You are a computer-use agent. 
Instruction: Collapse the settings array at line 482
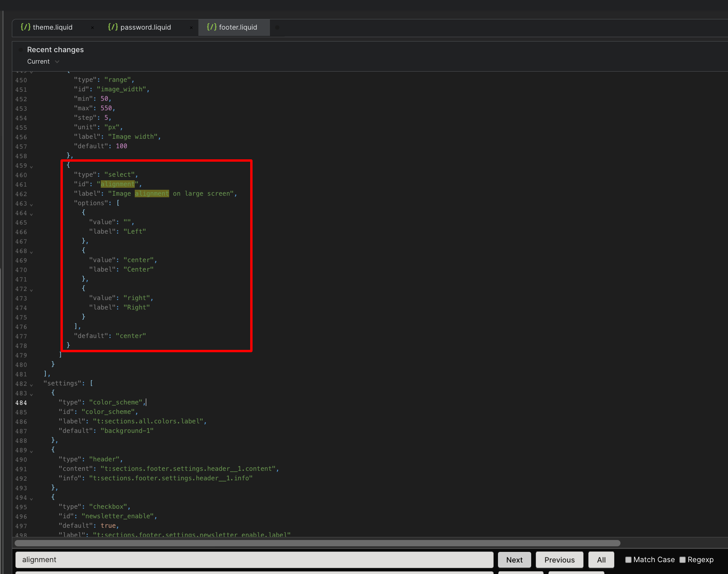pyautogui.click(x=32, y=385)
